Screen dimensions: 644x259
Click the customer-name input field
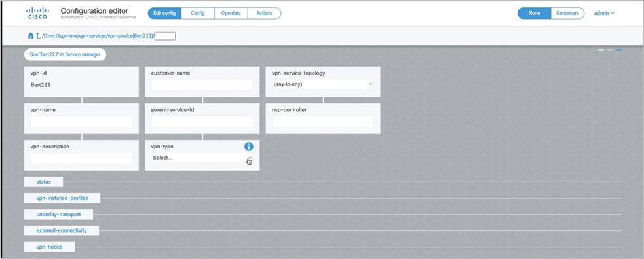coord(202,85)
